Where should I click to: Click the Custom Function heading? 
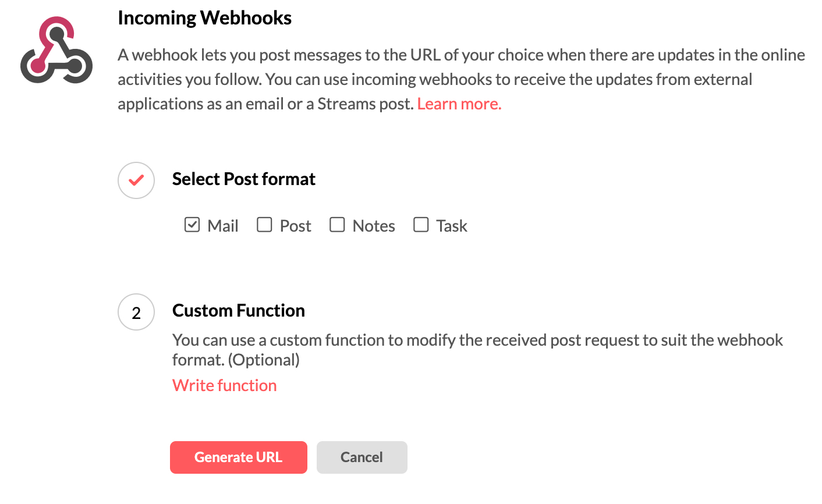pos(238,311)
